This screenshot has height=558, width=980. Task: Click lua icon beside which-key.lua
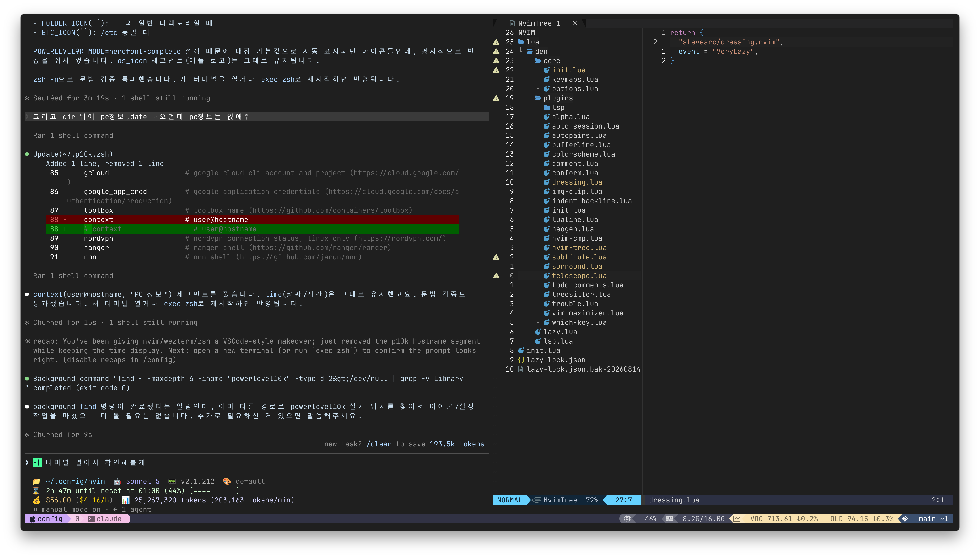(546, 323)
